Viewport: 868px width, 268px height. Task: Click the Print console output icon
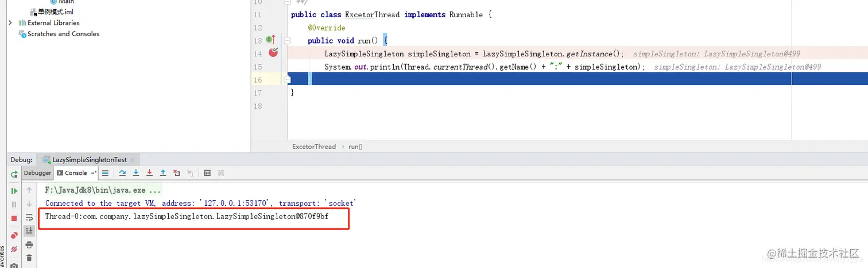29,245
